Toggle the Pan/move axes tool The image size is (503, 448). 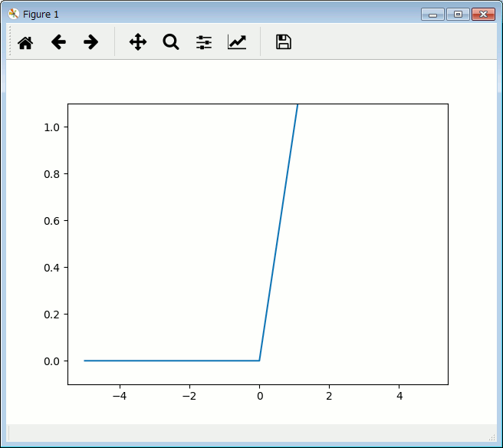(x=138, y=42)
